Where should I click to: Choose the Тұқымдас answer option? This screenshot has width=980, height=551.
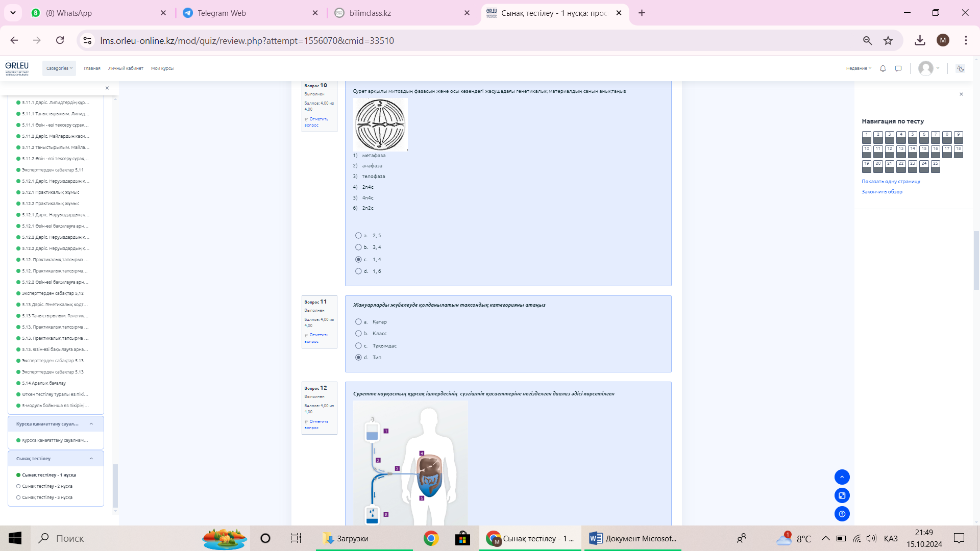[358, 346]
